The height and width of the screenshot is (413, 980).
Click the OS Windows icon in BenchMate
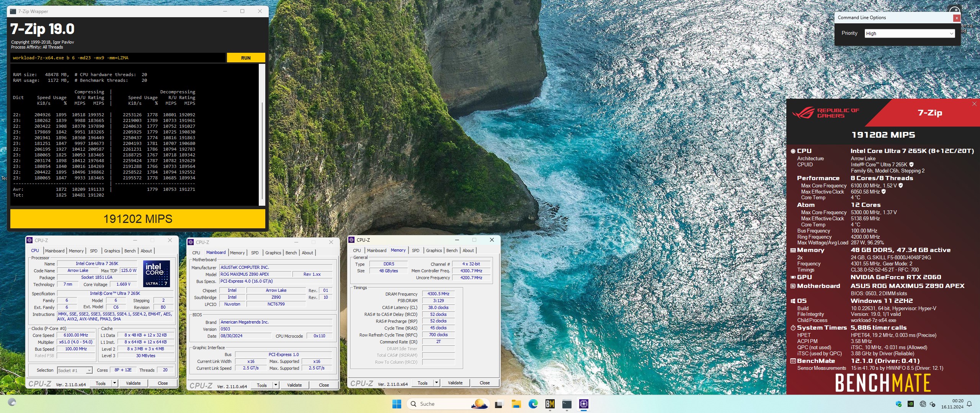pos(793,301)
